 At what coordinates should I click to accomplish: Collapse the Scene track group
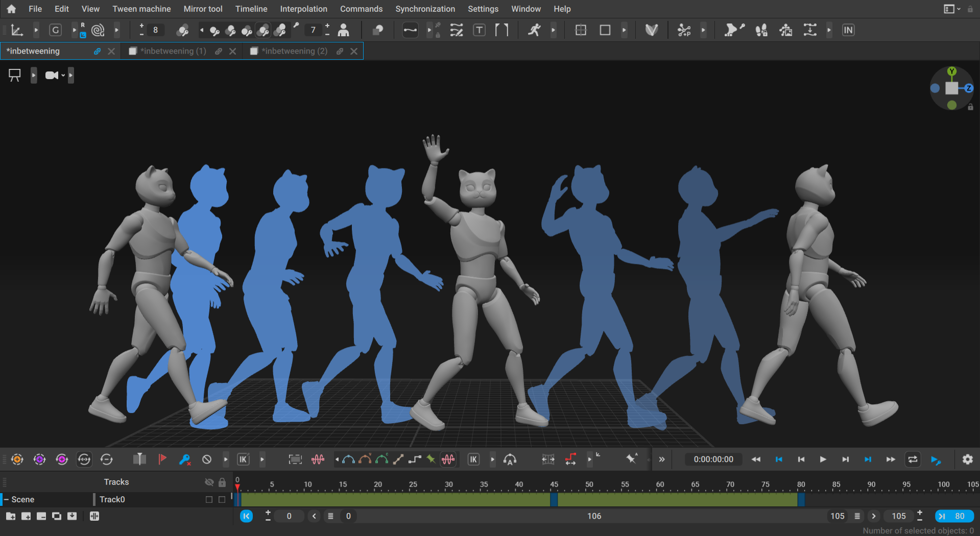pyautogui.click(x=6, y=499)
